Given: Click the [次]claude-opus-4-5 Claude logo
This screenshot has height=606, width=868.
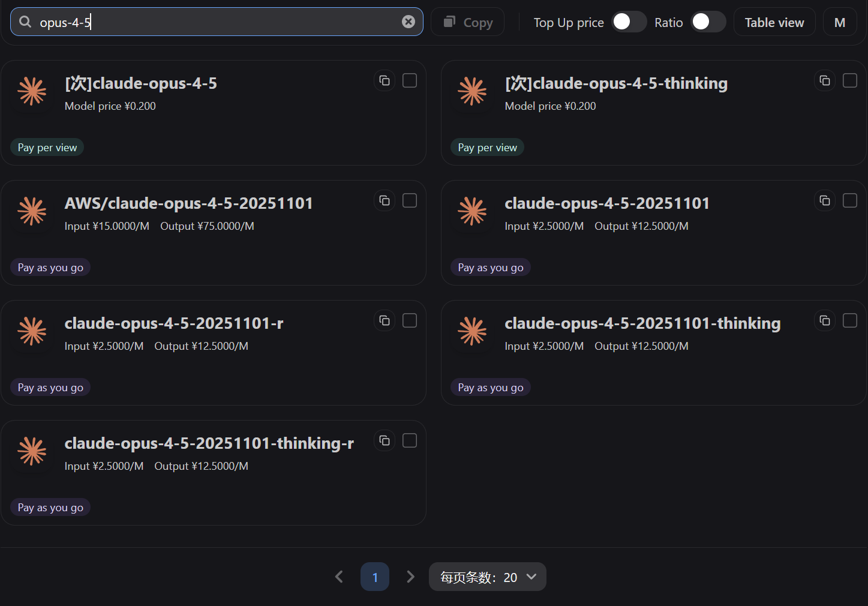Looking at the screenshot, I should [x=32, y=91].
